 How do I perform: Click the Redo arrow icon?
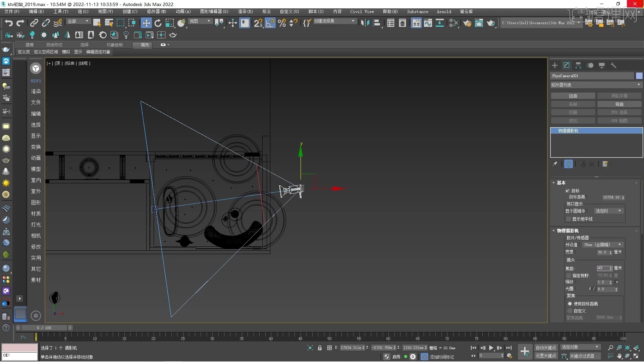point(20,23)
